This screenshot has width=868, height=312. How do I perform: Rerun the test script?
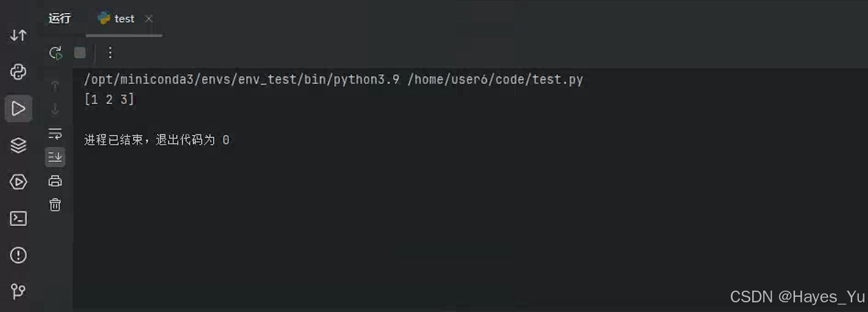pos(55,53)
